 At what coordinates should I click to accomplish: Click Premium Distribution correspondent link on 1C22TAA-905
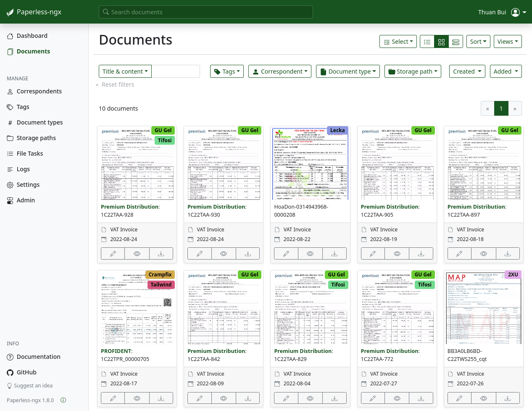tap(390, 207)
